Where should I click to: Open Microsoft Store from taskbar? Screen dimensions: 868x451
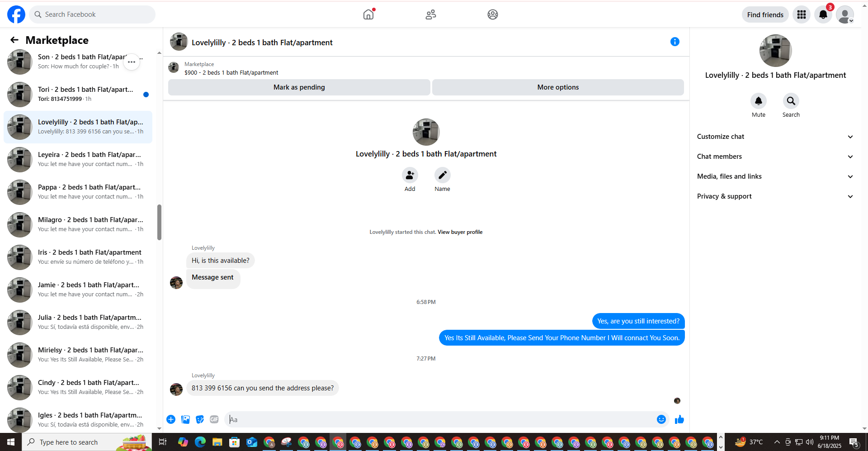pyautogui.click(x=235, y=442)
